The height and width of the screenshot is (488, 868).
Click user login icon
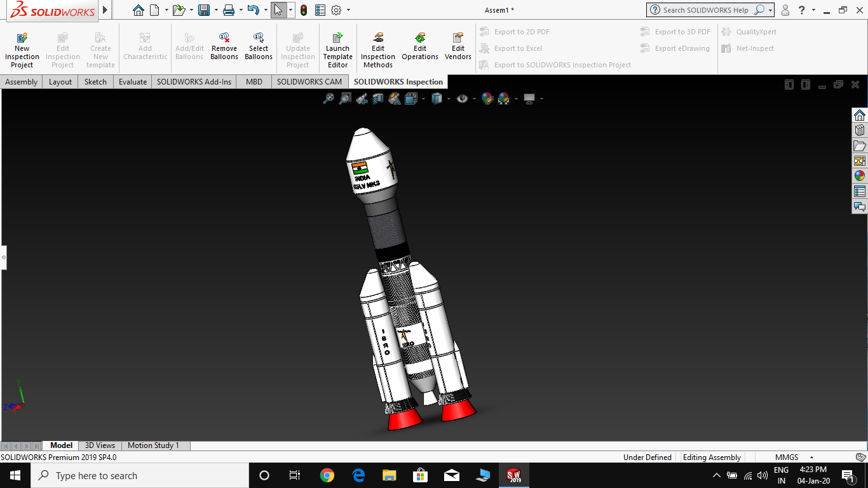point(785,10)
